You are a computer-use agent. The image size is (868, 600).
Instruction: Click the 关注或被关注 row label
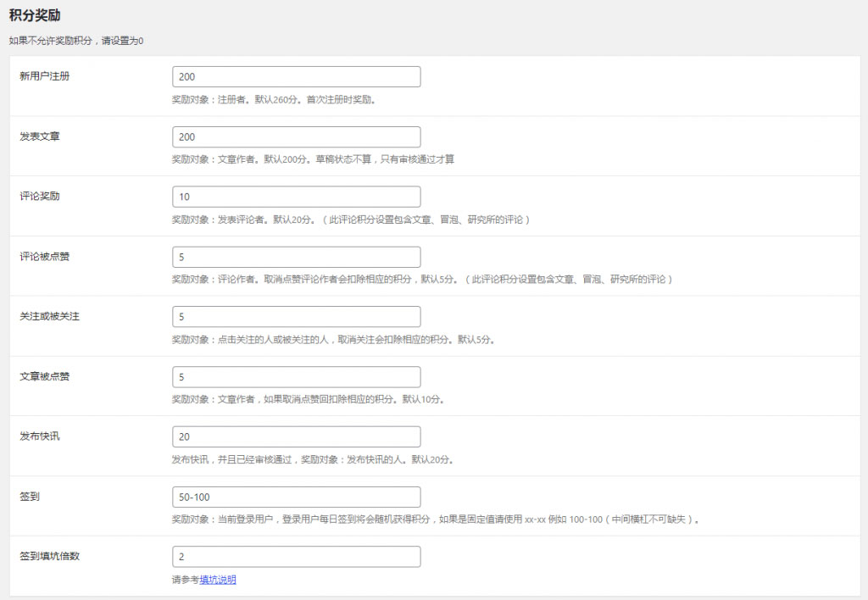click(49, 316)
